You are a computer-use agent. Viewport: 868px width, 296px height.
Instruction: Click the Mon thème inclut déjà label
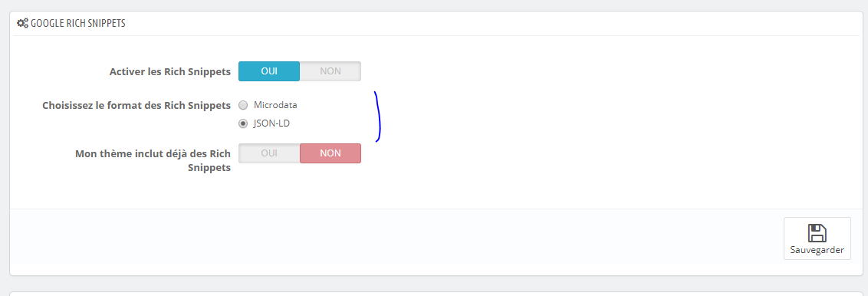pos(153,154)
